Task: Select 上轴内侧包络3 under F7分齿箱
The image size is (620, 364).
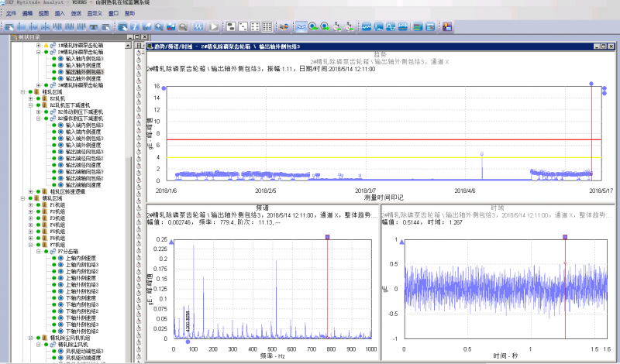Action: tap(82, 265)
